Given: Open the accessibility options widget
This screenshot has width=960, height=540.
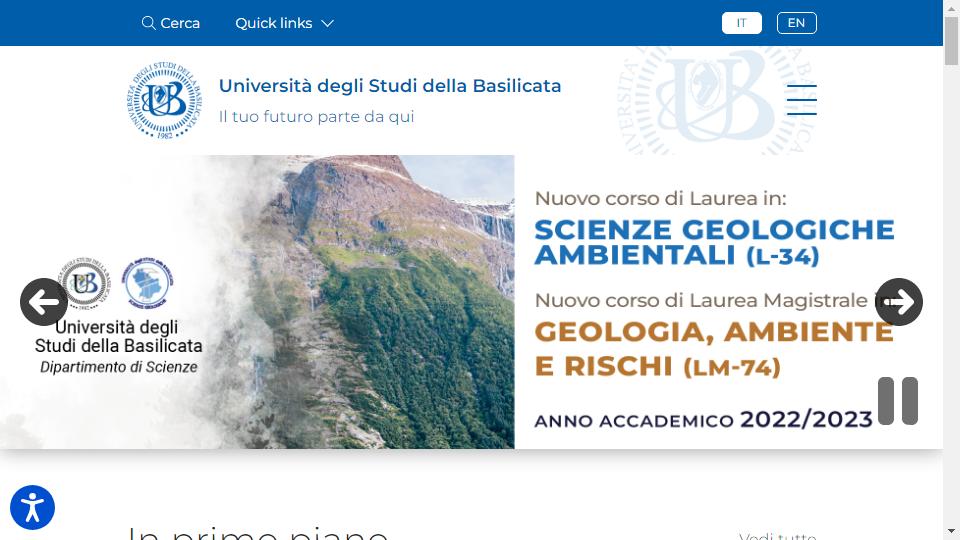Looking at the screenshot, I should coord(32,508).
